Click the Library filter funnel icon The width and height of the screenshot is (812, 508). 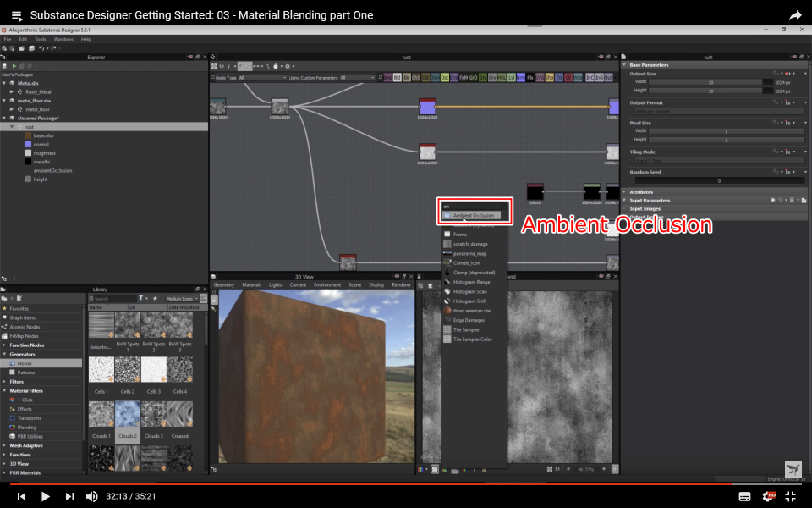[x=141, y=299]
